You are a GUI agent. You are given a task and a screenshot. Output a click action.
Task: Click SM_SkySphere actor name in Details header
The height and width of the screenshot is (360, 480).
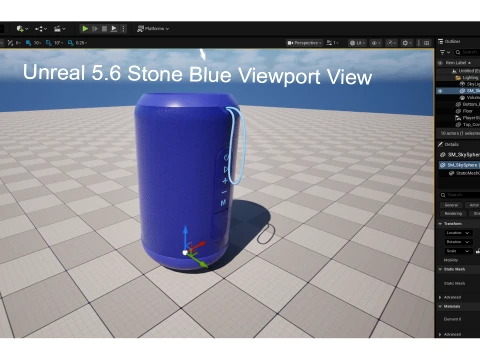(x=463, y=155)
